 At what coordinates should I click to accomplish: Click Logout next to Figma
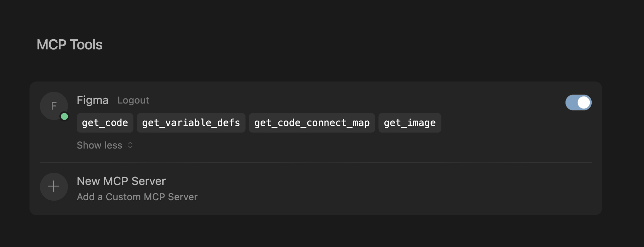pos(133,100)
